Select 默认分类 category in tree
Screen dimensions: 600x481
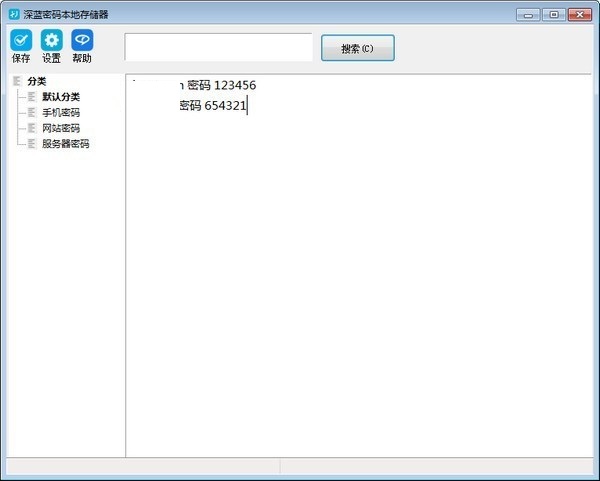pyautogui.click(x=61, y=97)
